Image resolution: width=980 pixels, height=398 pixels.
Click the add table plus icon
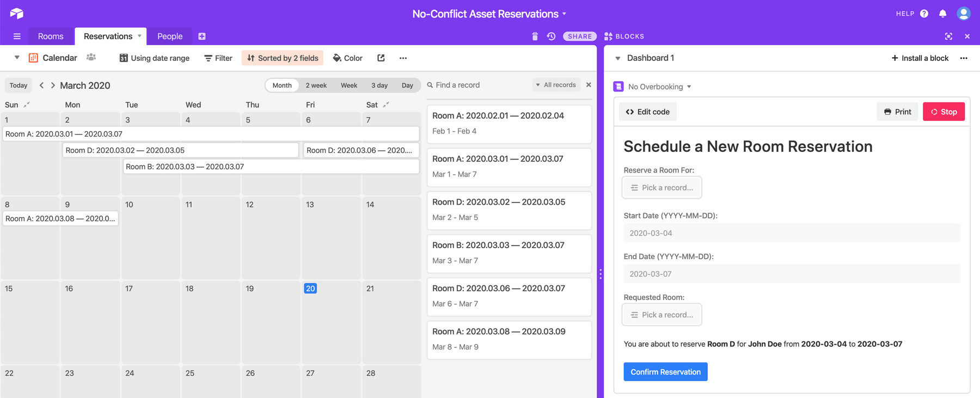[202, 36]
